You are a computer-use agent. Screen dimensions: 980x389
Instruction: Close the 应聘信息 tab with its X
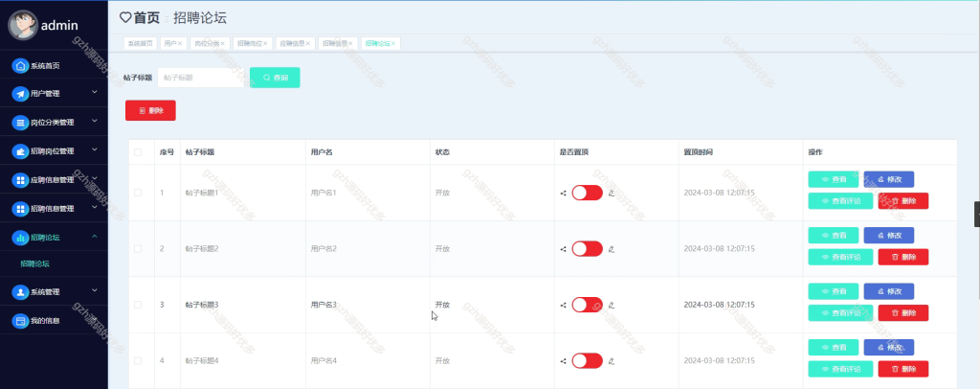click(307, 44)
